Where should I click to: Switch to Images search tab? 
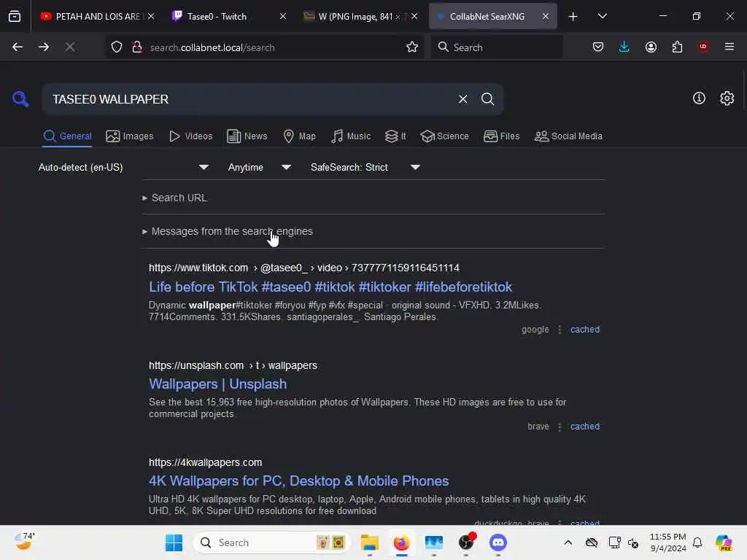[x=130, y=136]
